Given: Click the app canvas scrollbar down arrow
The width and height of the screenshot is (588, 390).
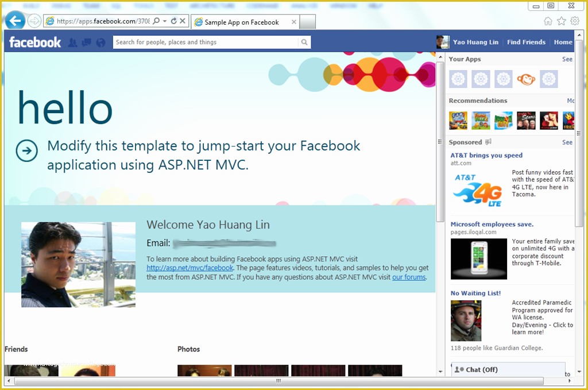Looking at the screenshot, I should pyautogui.click(x=440, y=372).
